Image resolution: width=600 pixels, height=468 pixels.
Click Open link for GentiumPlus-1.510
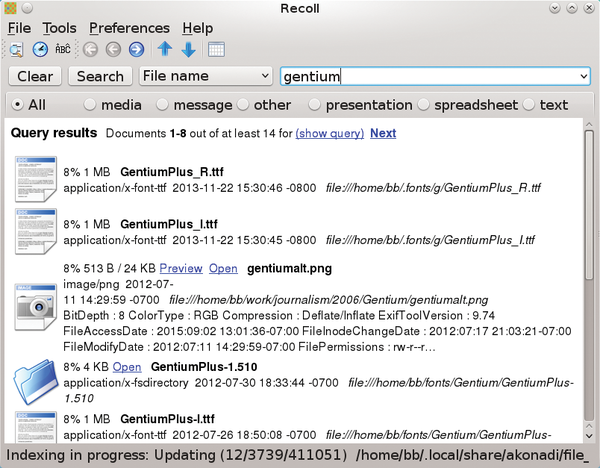(127, 367)
